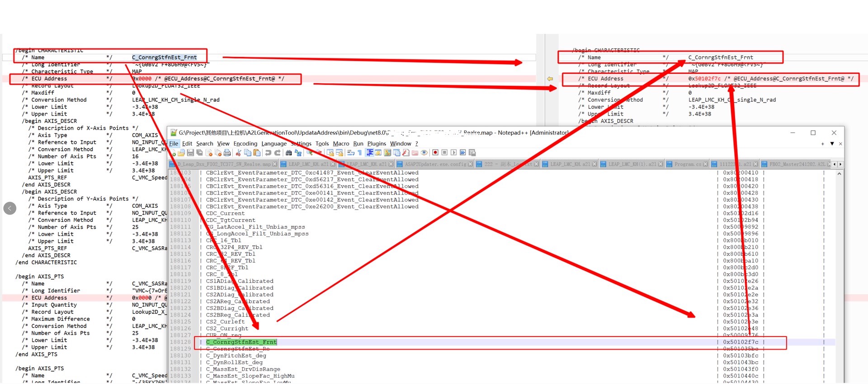This screenshot has height=384, width=868.
Task: Click the Redo arrow icon
Action: coord(278,153)
